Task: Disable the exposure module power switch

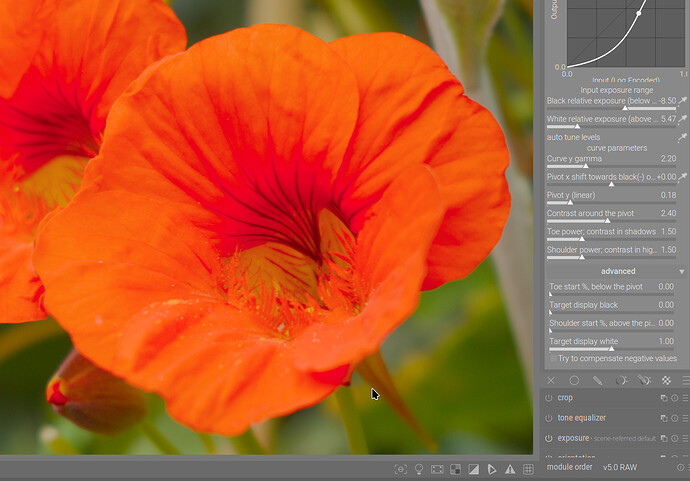Action: click(x=549, y=438)
